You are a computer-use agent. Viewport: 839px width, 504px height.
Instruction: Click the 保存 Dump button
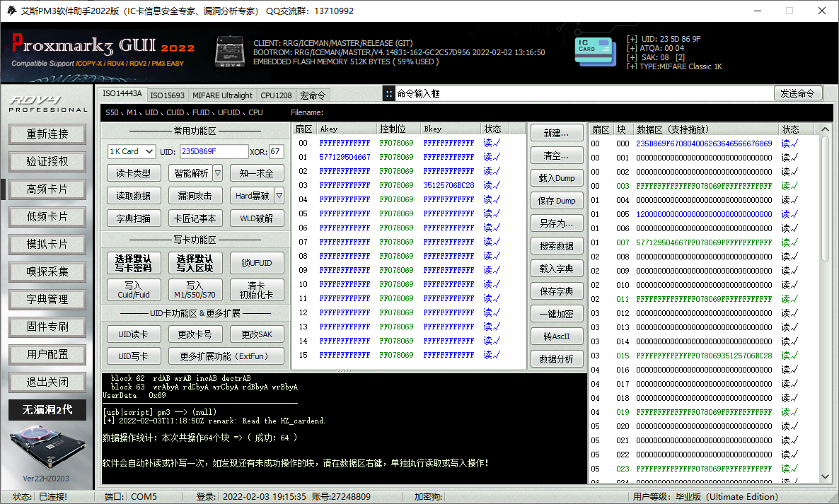click(557, 201)
